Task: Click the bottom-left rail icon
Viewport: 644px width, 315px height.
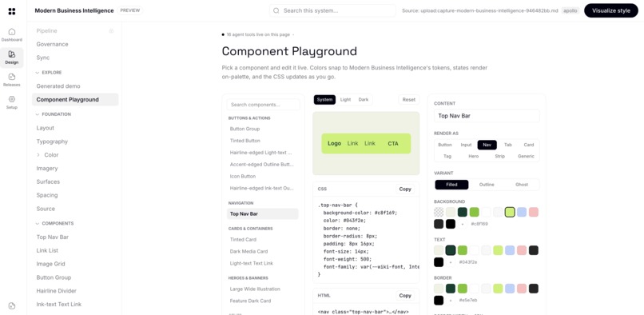Action: point(12,305)
